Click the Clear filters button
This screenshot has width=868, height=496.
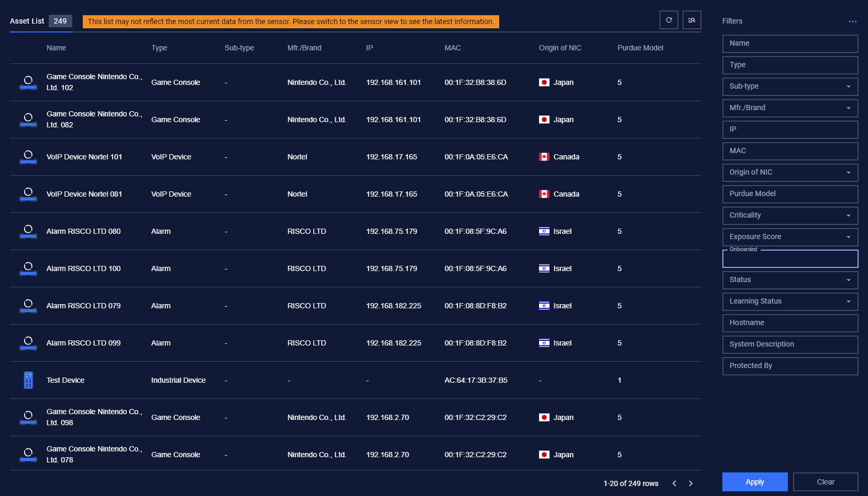click(826, 482)
